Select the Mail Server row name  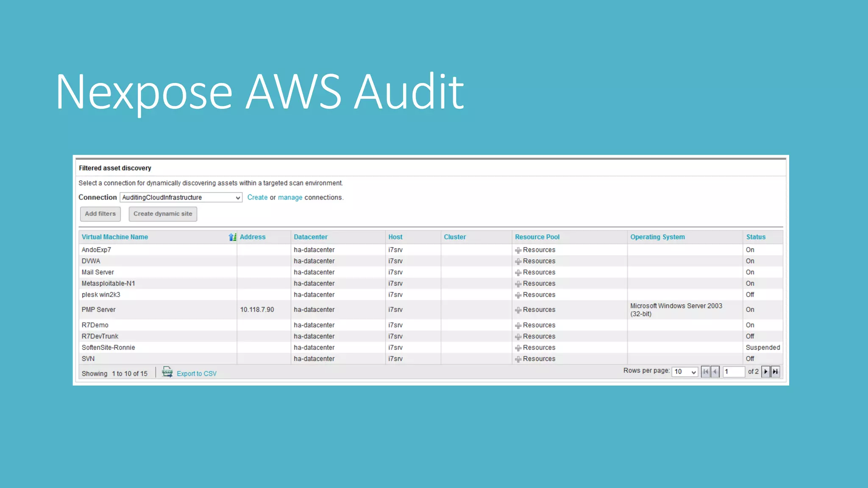pos(97,272)
